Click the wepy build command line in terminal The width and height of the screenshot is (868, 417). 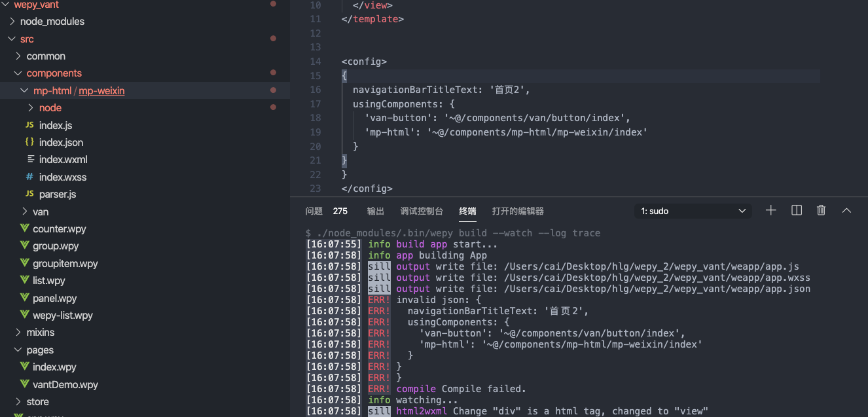pos(452,233)
